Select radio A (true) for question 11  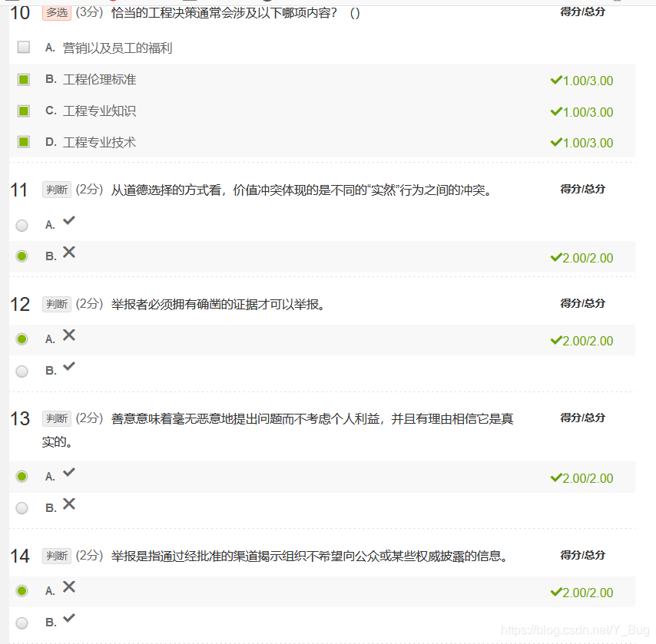click(22, 226)
